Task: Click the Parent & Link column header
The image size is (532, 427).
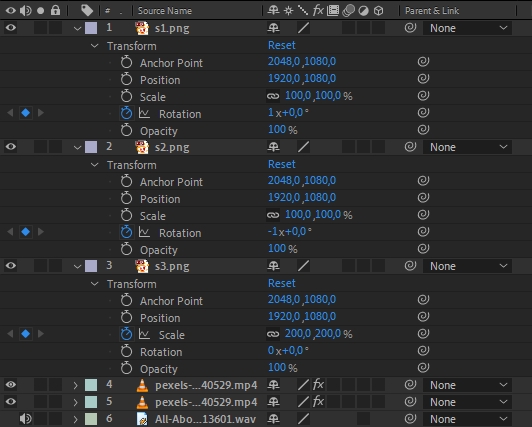Action: (x=432, y=11)
